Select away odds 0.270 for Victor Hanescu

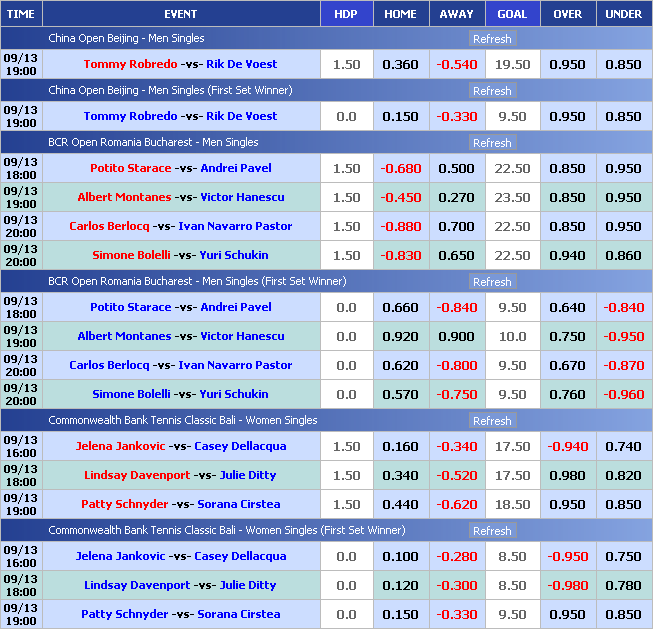[x=457, y=197]
